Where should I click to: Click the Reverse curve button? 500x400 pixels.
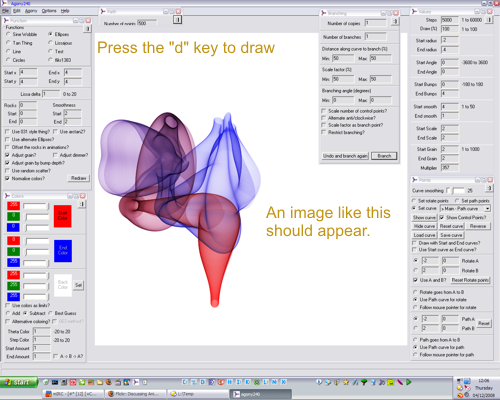click(x=478, y=226)
